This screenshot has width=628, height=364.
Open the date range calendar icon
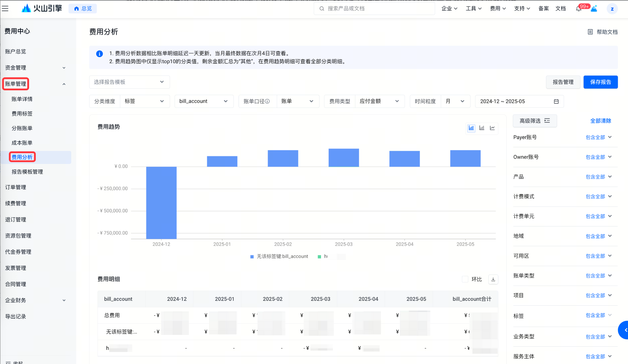click(x=556, y=101)
